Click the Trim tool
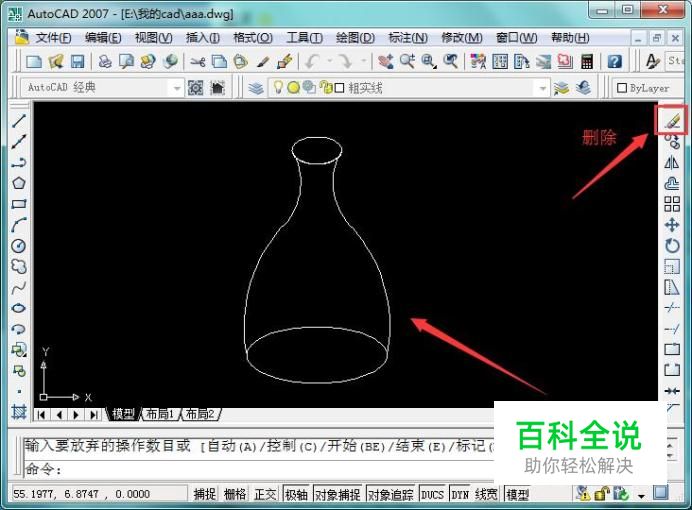 tap(672, 308)
